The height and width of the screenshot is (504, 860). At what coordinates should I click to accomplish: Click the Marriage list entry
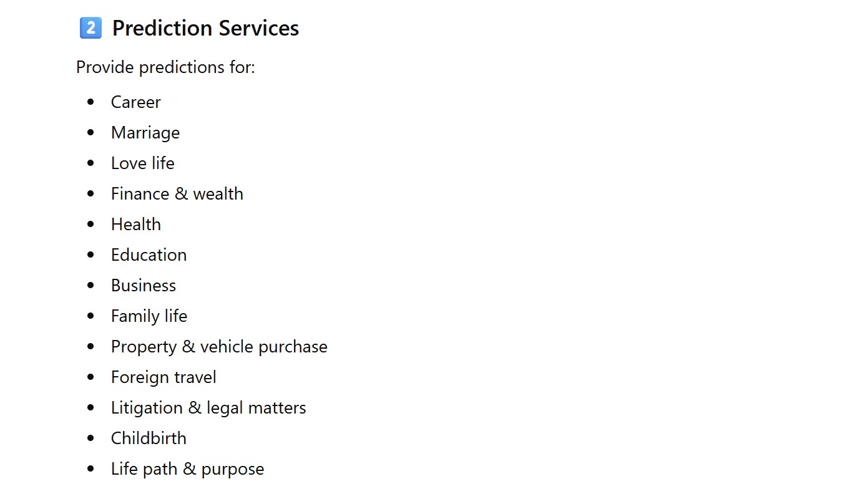tap(145, 133)
